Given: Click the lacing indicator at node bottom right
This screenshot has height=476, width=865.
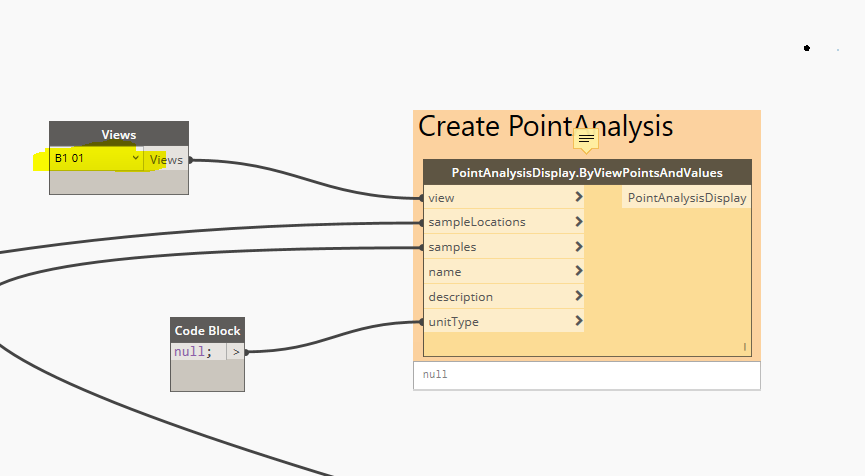Looking at the screenshot, I should point(744,347).
